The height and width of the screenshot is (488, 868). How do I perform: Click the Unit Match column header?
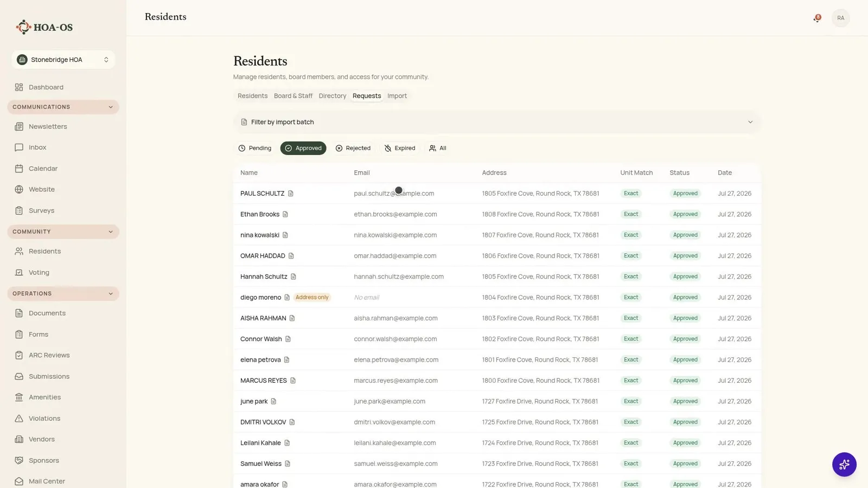[x=636, y=173]
